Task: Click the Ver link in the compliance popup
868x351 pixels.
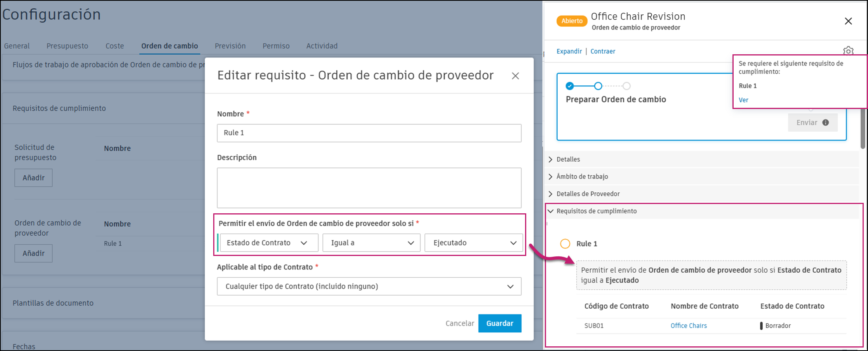Action: pos(743,100)
